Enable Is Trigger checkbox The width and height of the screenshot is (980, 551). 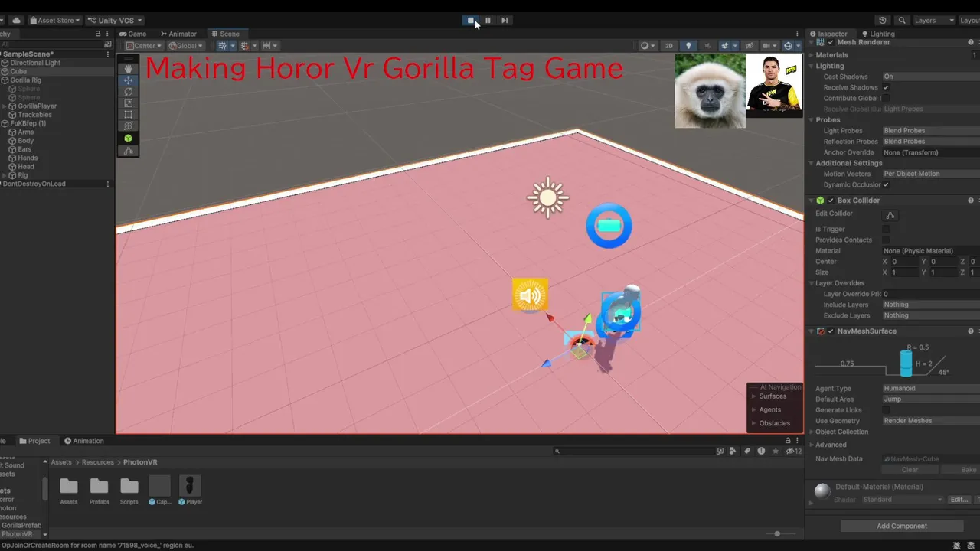[887, 229]
